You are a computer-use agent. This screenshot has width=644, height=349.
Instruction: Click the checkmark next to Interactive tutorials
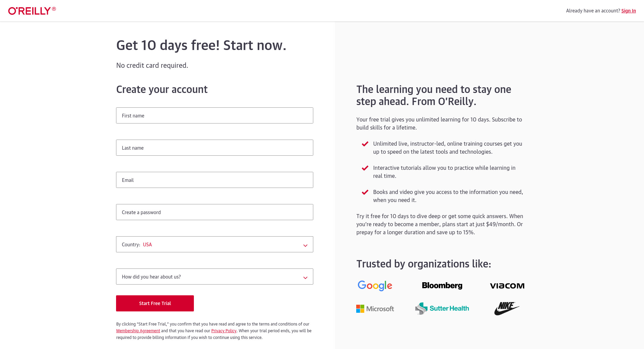[x=365, y=168]
